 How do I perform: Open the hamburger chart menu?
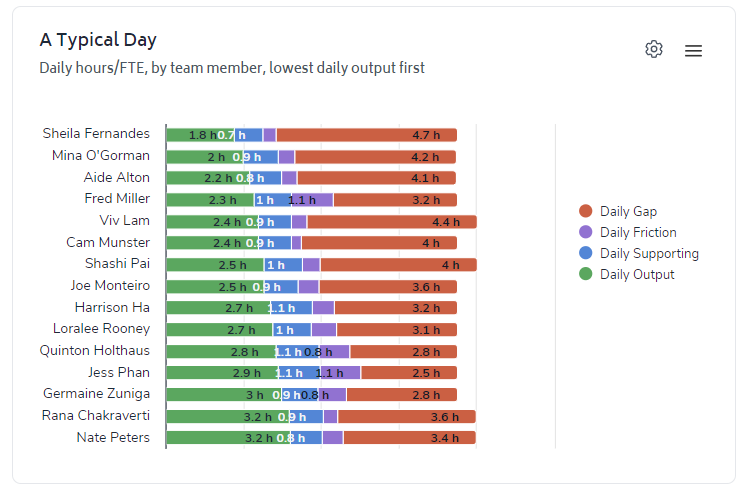pyautogui.click(x=693, y=51)
